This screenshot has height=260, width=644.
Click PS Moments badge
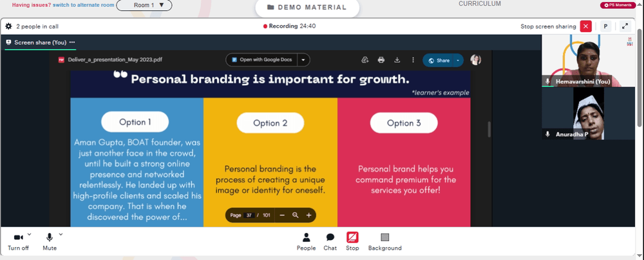(x=618, y=5)
